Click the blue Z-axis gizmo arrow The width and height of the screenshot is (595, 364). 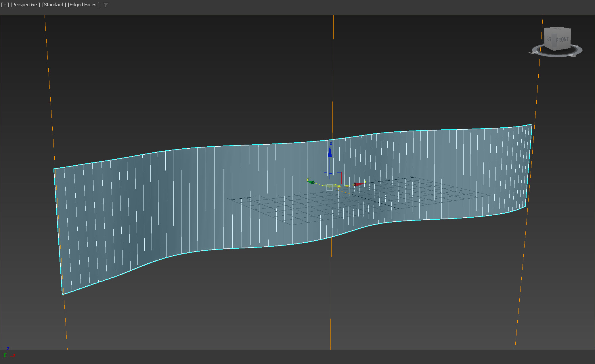pyautogui.click(x=330, y=152)
